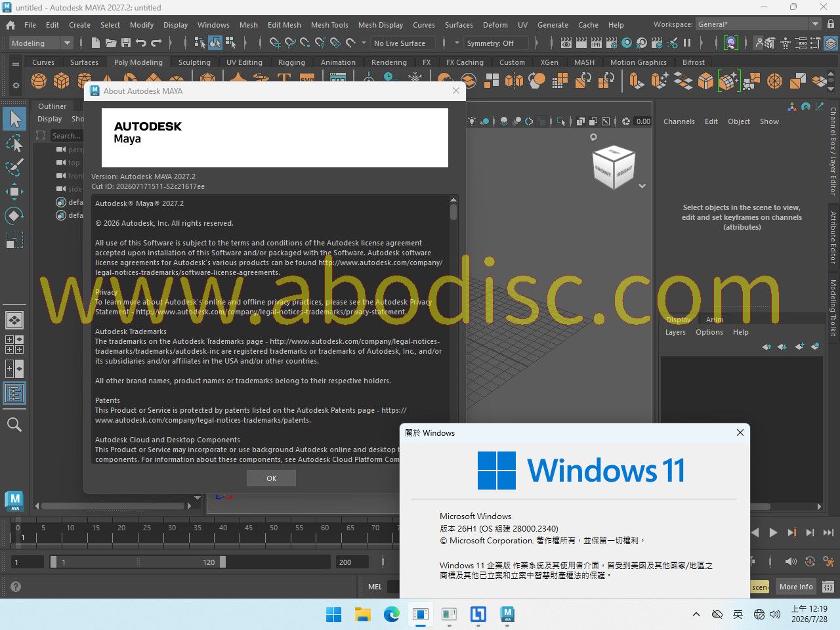Open the Channels menu in Channel Box

[679, 121]
